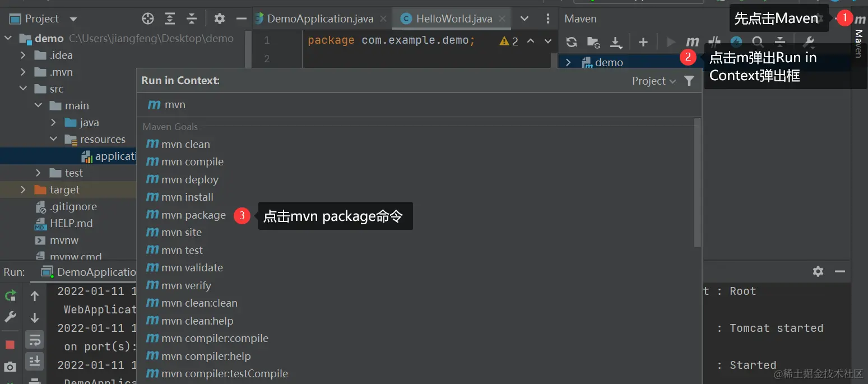Screen dimensions: 868x384
Task: Reload all Maven projects
Action: click(x=572, y=41)
